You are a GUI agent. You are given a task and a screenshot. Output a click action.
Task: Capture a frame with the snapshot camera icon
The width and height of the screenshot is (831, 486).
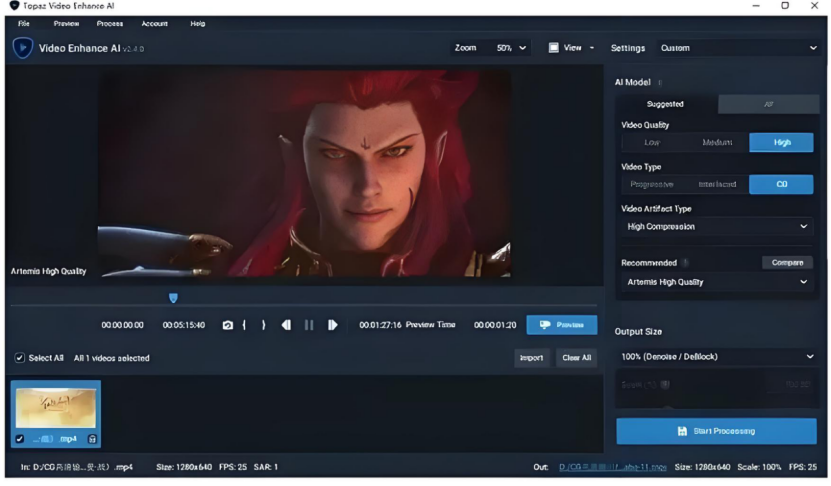(x=227, y=325)
